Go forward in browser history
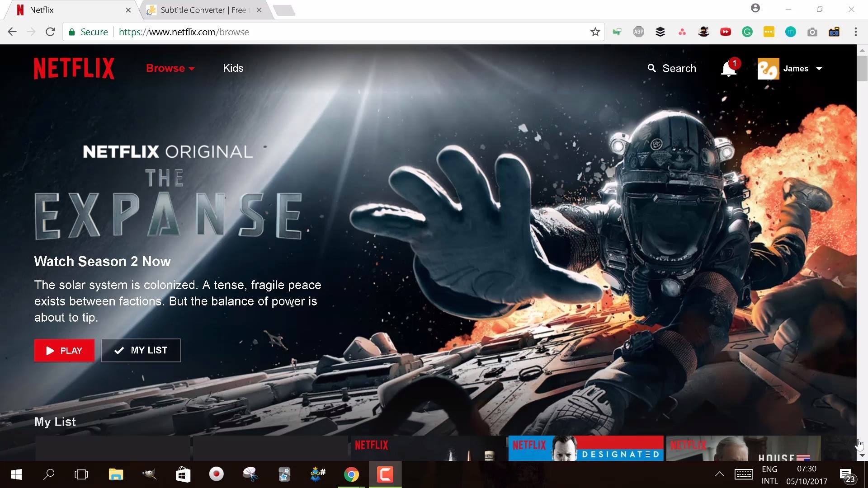 (31, 32)
